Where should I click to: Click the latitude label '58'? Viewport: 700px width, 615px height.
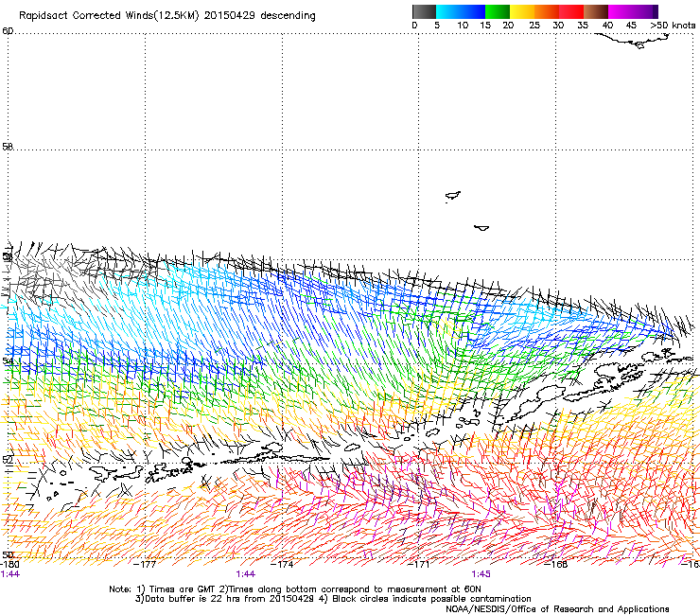(x=8, y=147)
